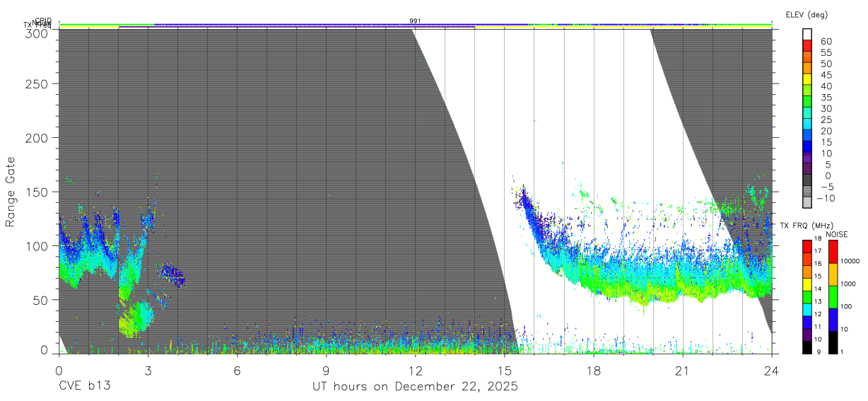Select the black bottom segment of TX FRQ bar

point(807,347)
